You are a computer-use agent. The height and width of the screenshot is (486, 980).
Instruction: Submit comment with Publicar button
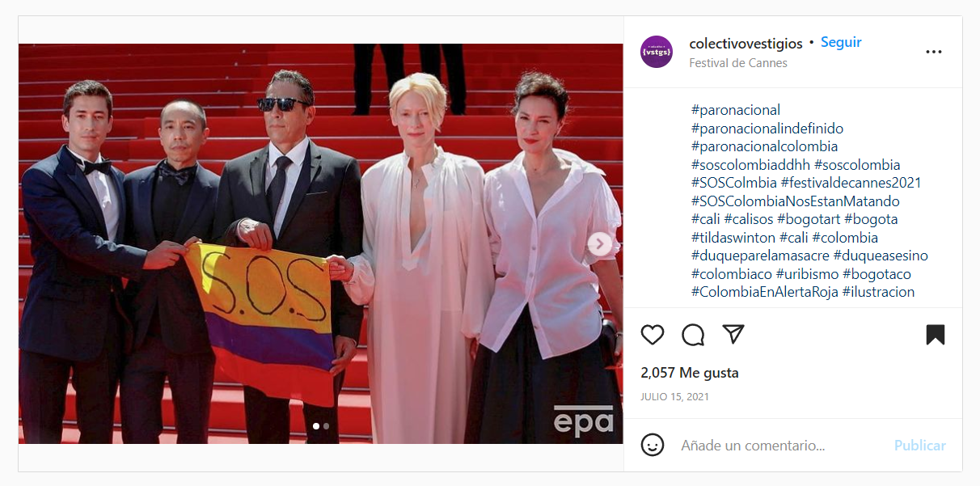(x=920, y=446)
